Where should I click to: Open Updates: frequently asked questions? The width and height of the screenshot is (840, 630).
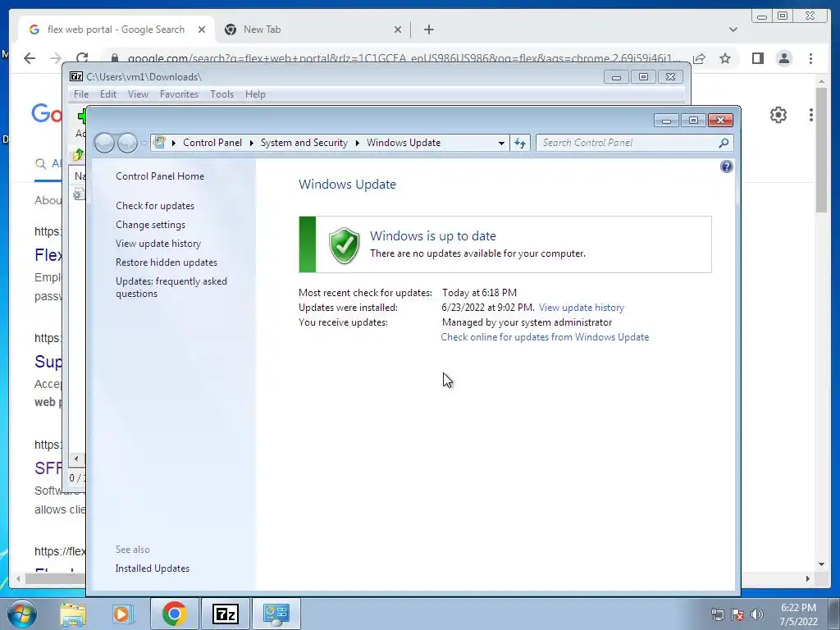171,287
